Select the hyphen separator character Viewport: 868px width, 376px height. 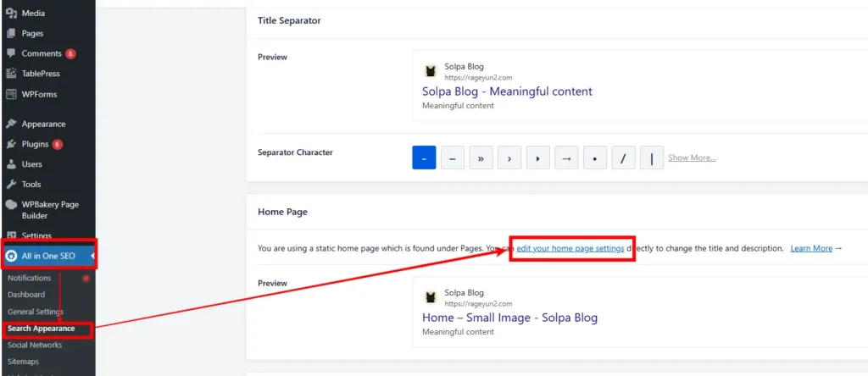point(424,158)
